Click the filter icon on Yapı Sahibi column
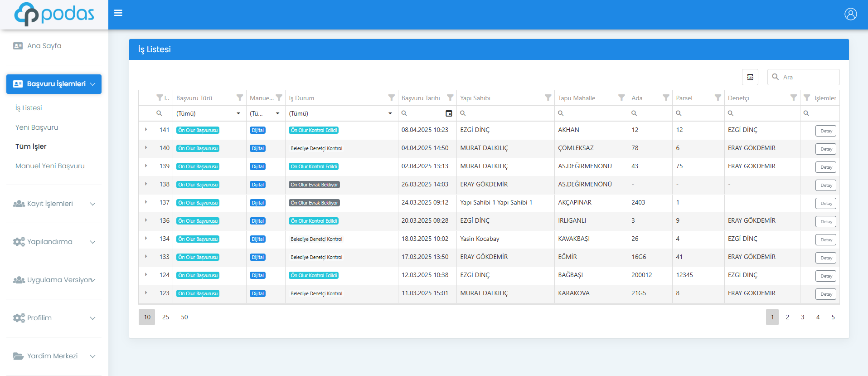The image size is (868, 376). tap(548, 98)
